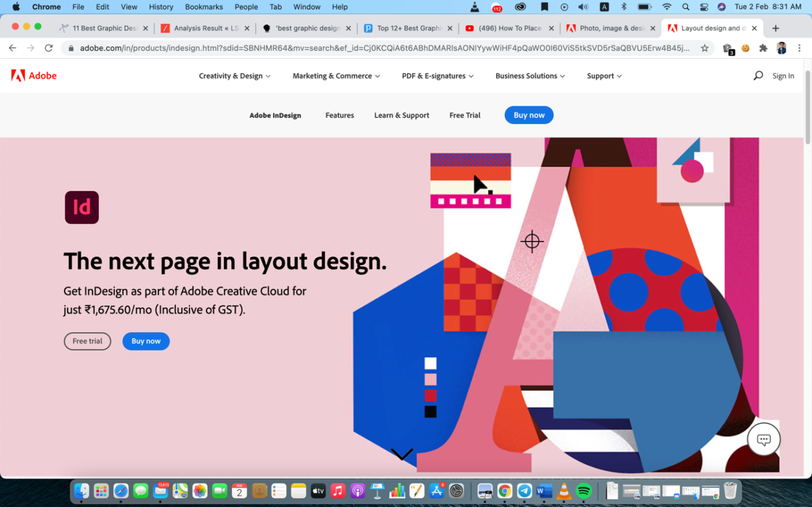Open the chat support bubble icon
This screenshot has width=812, height=507.
tap(764, 439)
